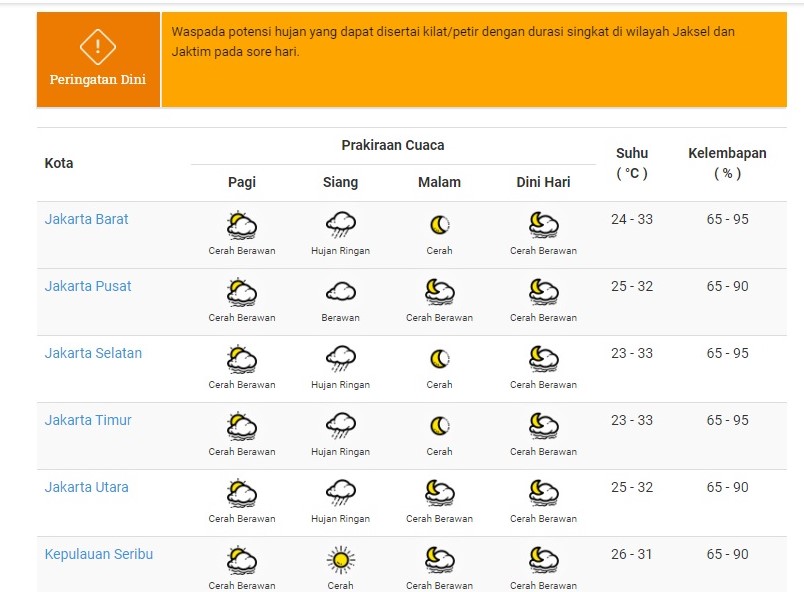Click Jakarta Pusat Malam cloudy-moon icon
The width and height of the screenshot is (804, 592).
439,292
